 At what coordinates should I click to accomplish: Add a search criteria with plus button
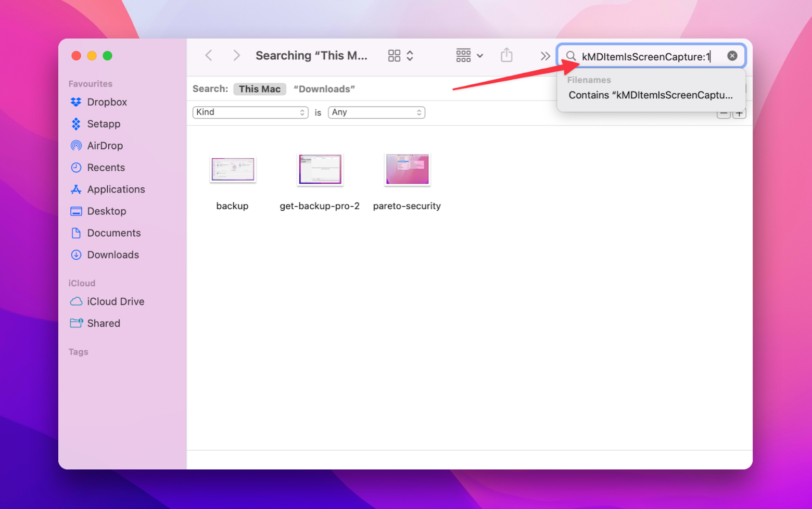point(739,112)
